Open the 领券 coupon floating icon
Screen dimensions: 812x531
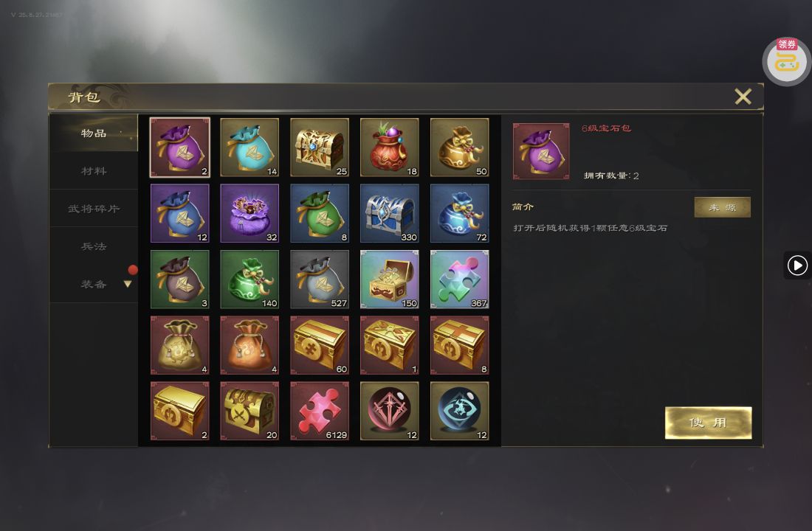(x=787, y=62)
